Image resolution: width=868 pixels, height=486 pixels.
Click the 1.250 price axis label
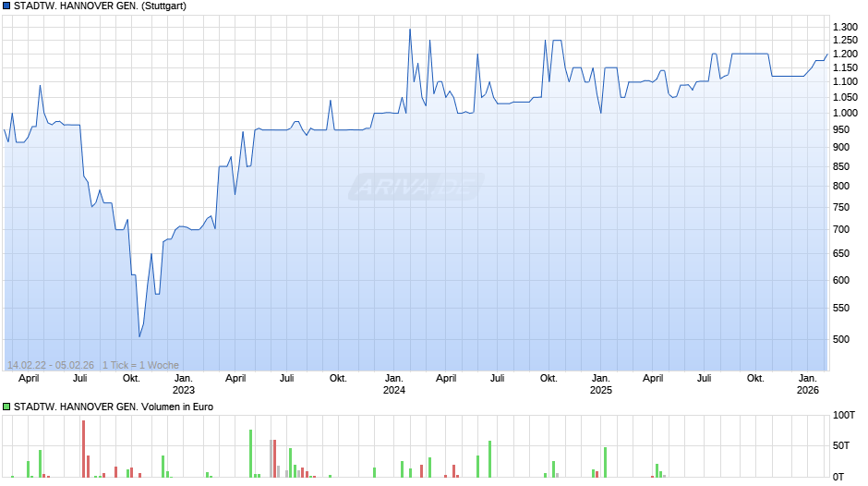(x=845, y=41)
